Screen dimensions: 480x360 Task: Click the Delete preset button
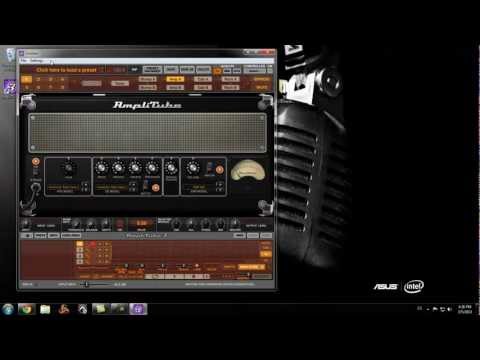pos(203,70)
